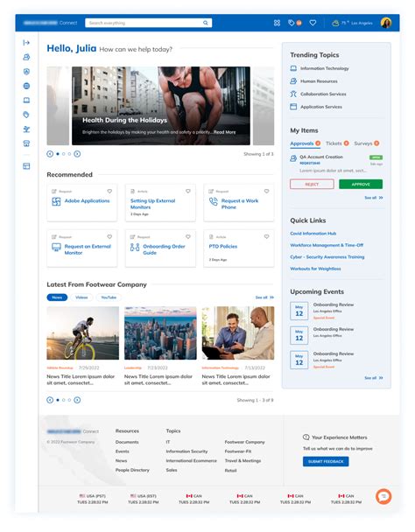
Task: Open Collaboration Services trending topic
Action: [x=318, y=94]
